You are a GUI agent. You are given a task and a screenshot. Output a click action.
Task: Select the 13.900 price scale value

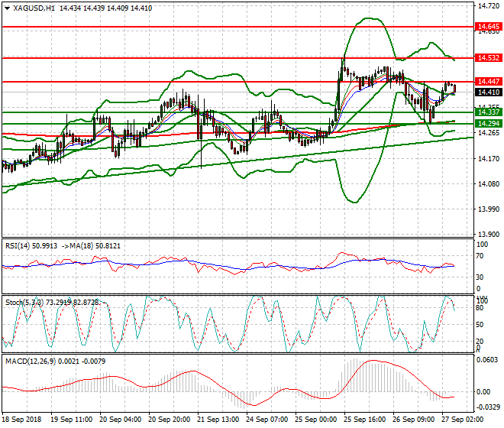pos(489,235)
